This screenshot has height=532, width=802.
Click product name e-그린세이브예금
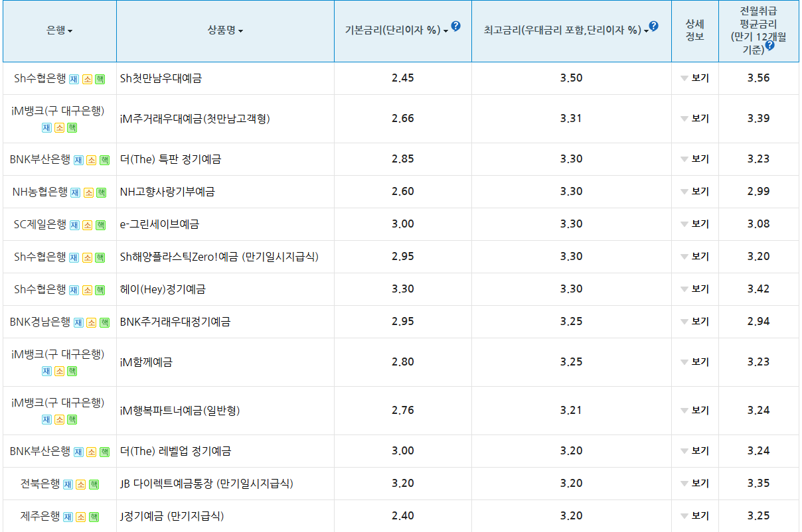(x=159, y=224)
